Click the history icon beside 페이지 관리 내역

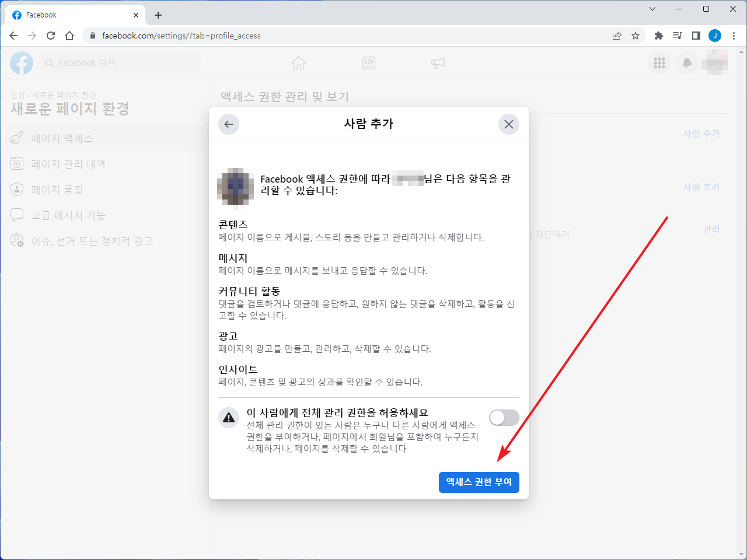(x=18, y=164)
